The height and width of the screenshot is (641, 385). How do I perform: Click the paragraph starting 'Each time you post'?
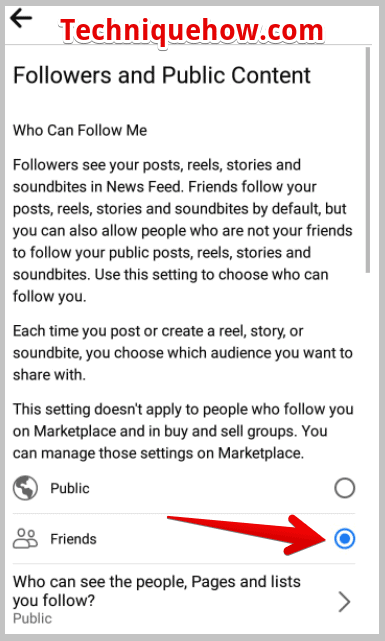tap(183, 353)
